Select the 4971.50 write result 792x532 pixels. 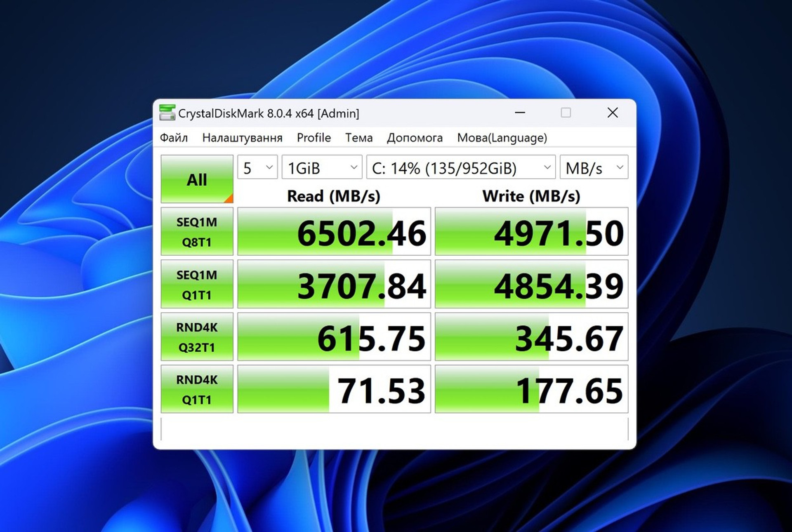coord(531,232)
